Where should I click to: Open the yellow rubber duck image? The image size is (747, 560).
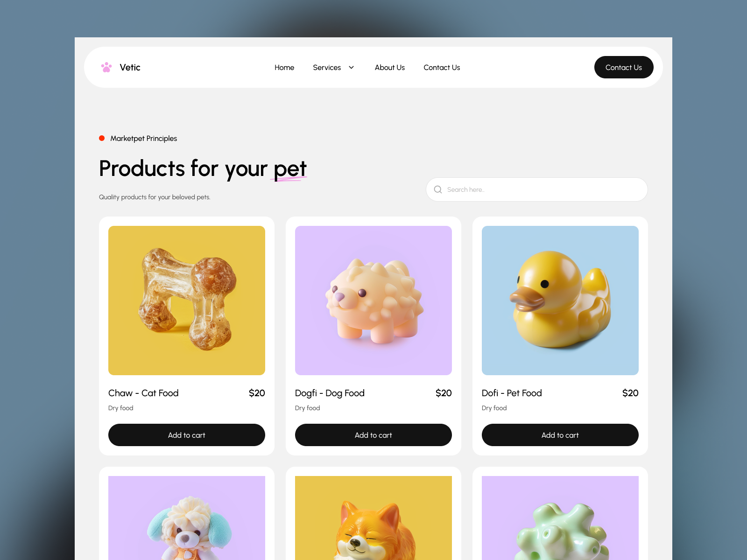click(x=560, y=301)
